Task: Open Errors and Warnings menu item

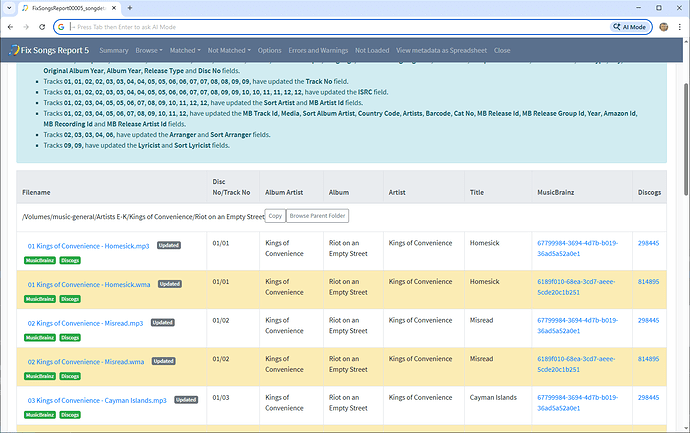Action: 318,50
